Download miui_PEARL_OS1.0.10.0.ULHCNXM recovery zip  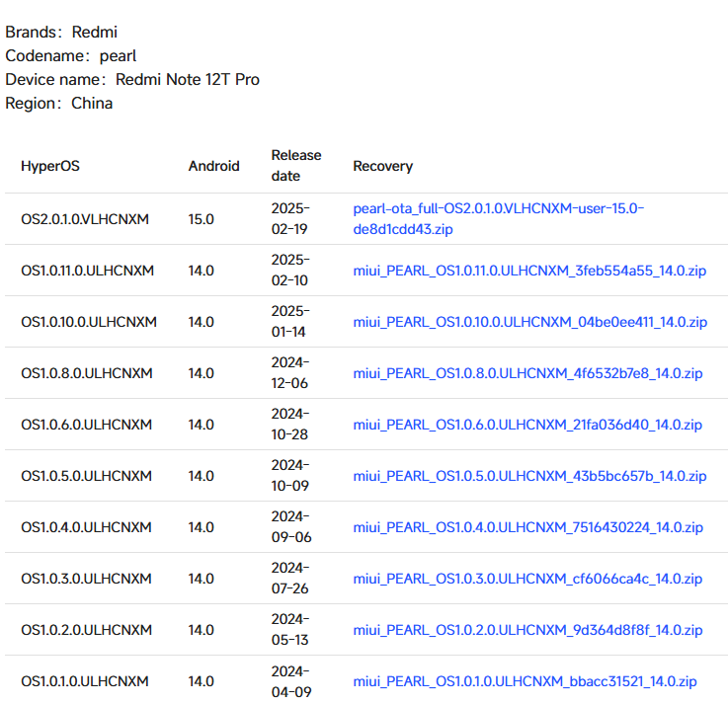click(x=529, y=322)
